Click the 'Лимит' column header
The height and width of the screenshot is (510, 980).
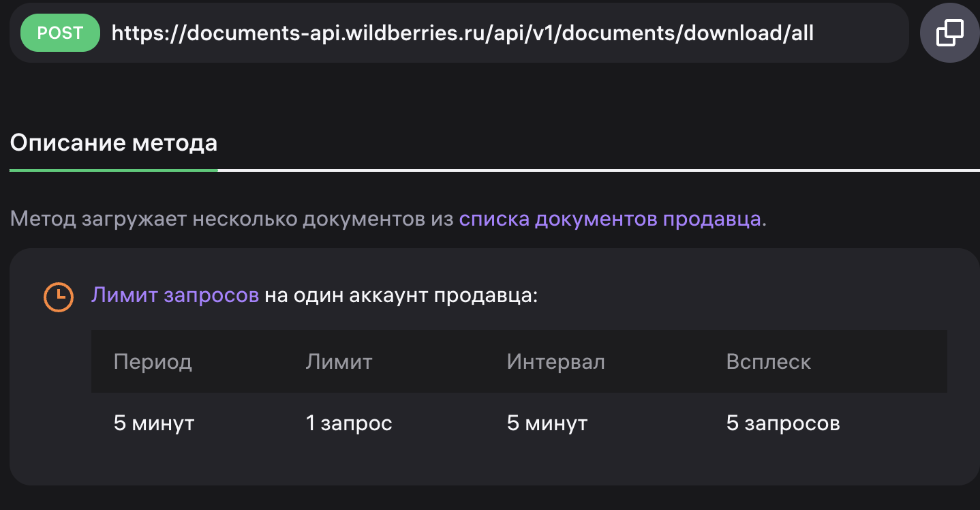click(339, 361)
